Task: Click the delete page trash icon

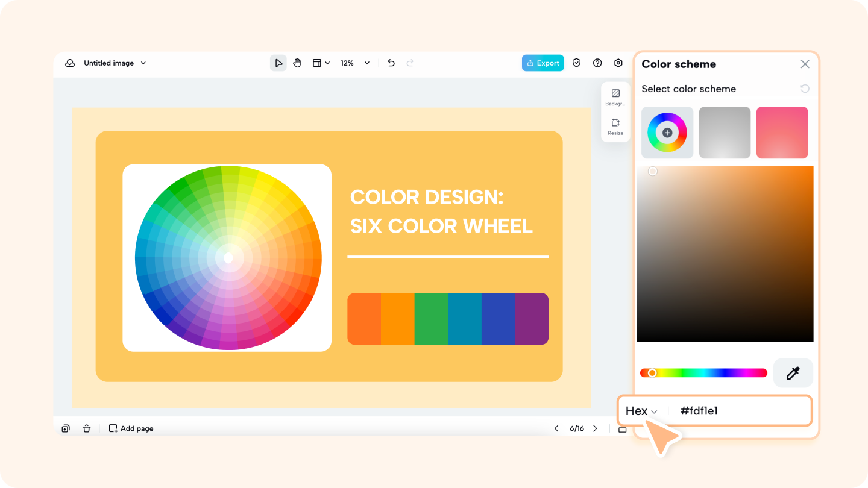Action: [x=87, y=428]
